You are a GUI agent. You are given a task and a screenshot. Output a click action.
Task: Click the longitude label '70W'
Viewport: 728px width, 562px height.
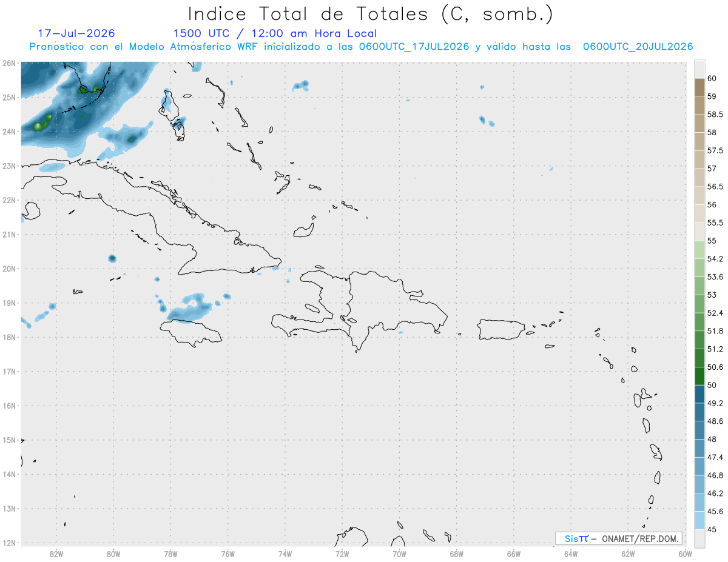(399, 554)
